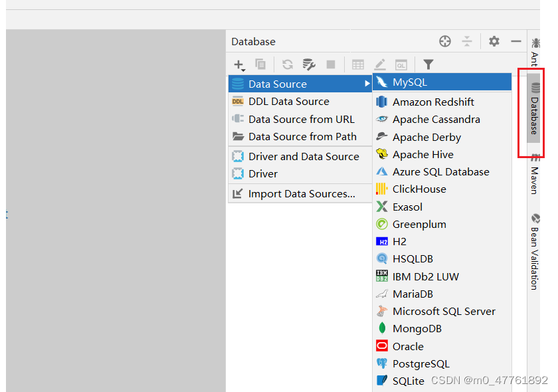Open the query console QL icon
The image size is (558, 392).
coord(401,65)
